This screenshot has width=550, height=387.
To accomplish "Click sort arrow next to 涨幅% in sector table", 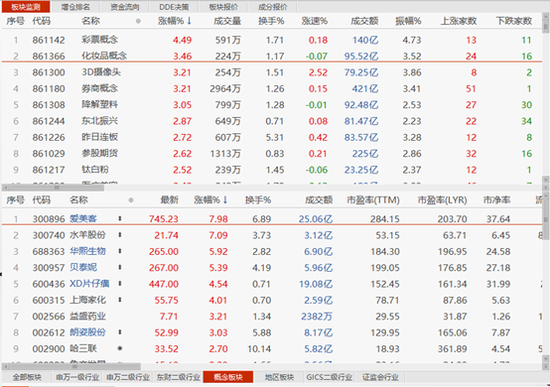I will point(189,21).
